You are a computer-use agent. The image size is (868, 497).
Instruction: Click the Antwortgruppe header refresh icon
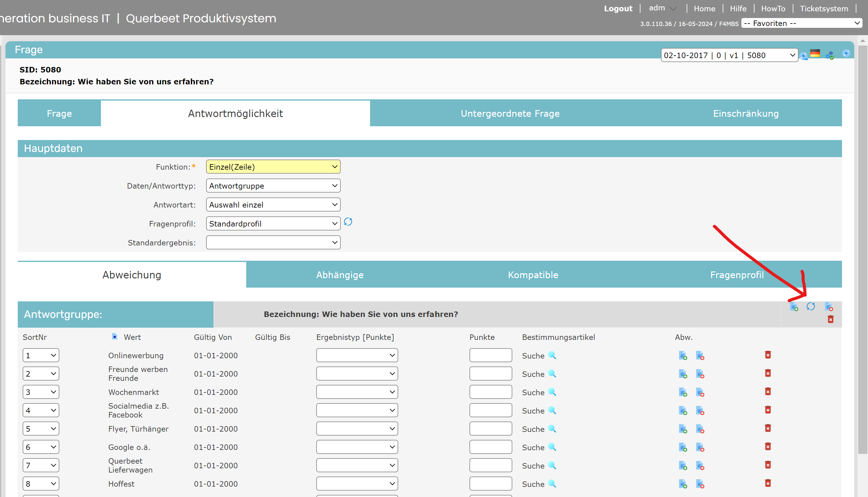click(x=811, y=306)
